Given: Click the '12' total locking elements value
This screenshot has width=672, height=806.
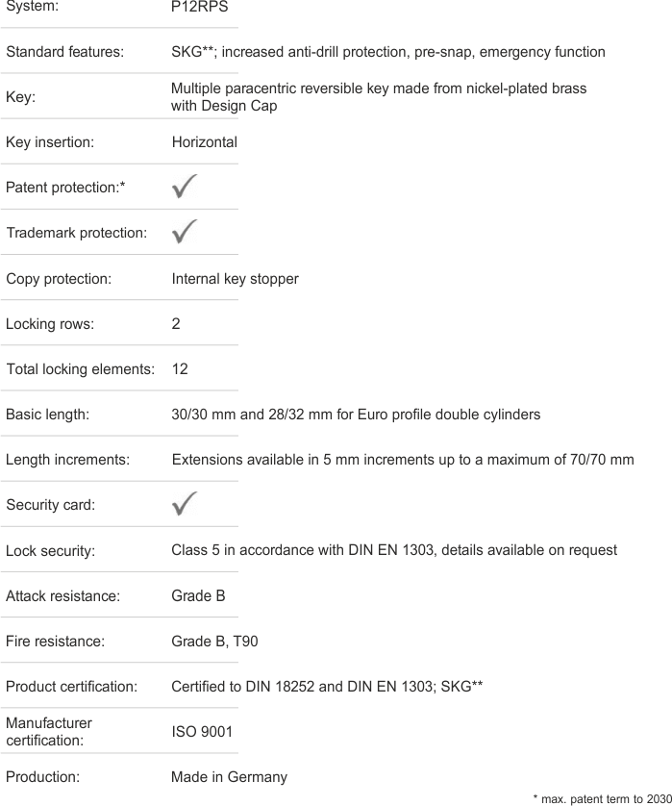Looking at the screenshot, I should point(180,369).
